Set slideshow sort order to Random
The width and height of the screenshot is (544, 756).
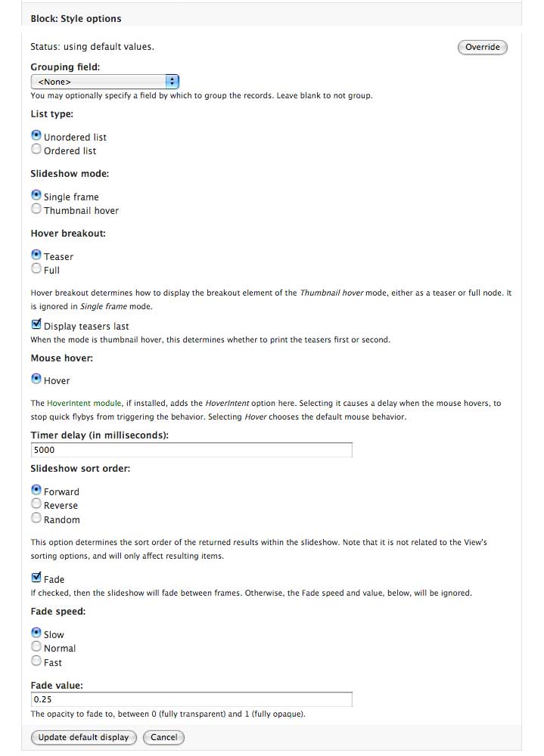(36, 519)
